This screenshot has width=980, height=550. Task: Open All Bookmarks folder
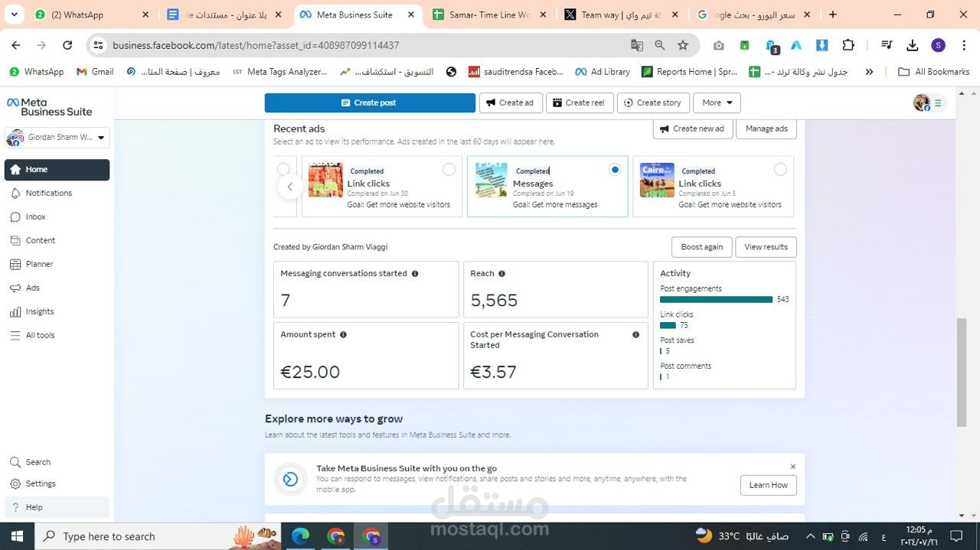(933, 72)
